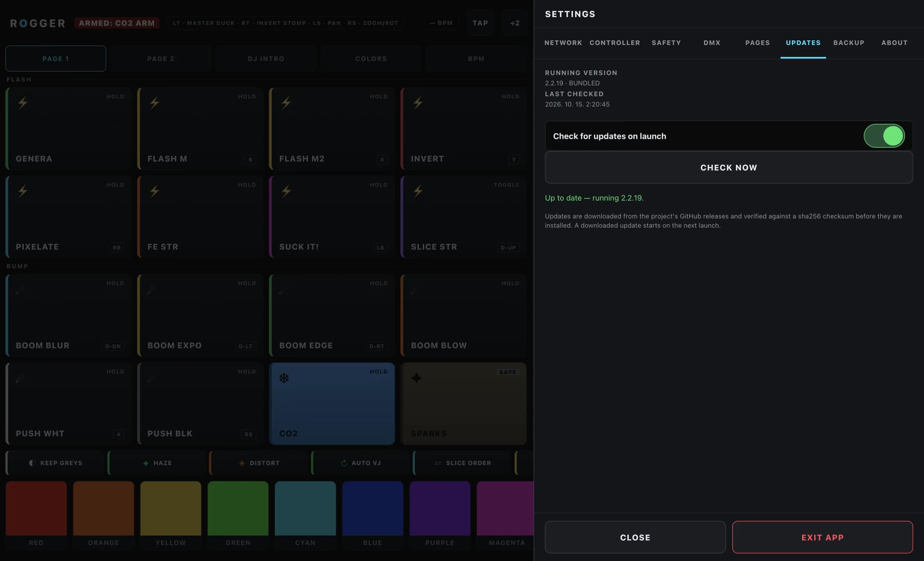Click the lightning icon on SUCK IT! pad
924x561 pixels.
[286, 191]
